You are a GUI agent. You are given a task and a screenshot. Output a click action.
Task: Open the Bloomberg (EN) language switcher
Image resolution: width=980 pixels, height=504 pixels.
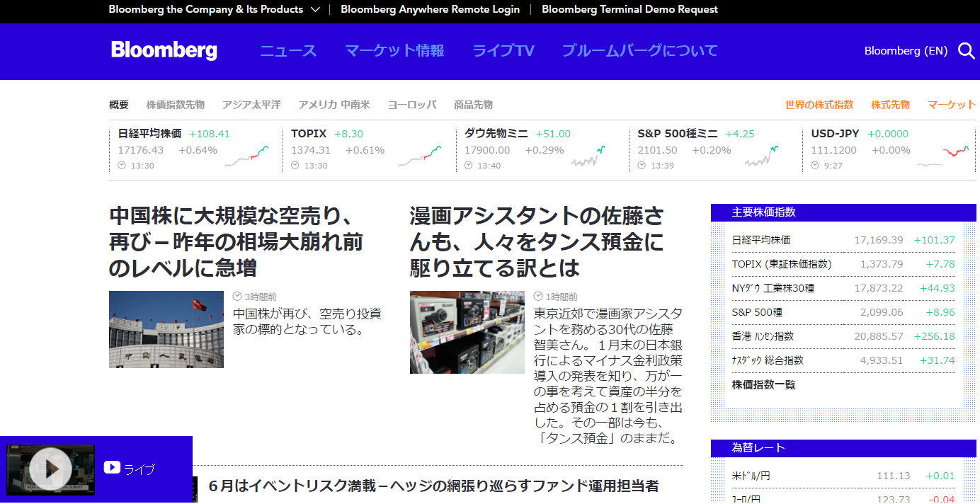coord(906,51)
